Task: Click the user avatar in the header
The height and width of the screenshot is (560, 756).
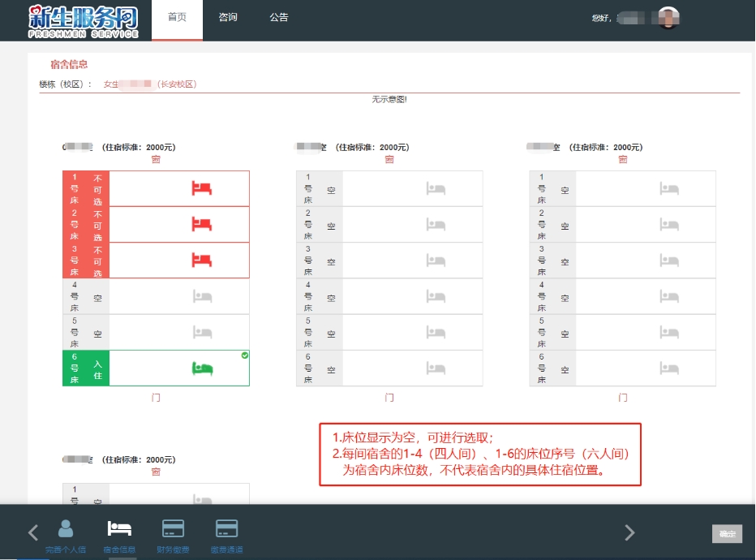Action: 668,18
